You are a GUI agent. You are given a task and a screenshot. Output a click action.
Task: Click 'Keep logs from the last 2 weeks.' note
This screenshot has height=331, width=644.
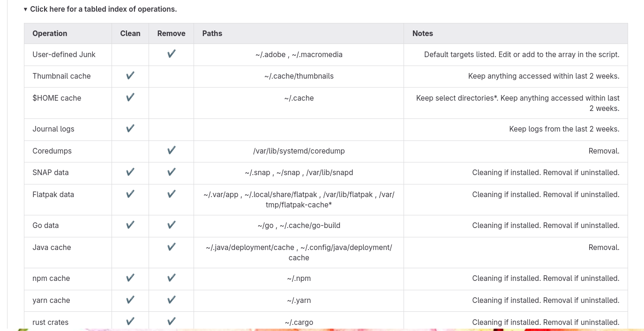click(x=564, y=129)
